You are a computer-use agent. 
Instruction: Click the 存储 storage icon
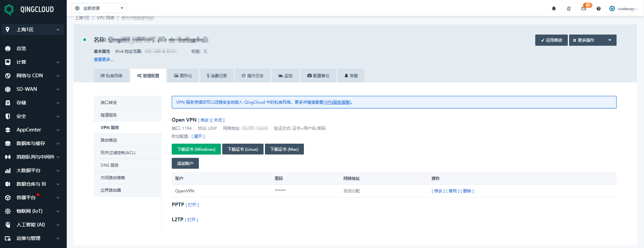(8, 103)
